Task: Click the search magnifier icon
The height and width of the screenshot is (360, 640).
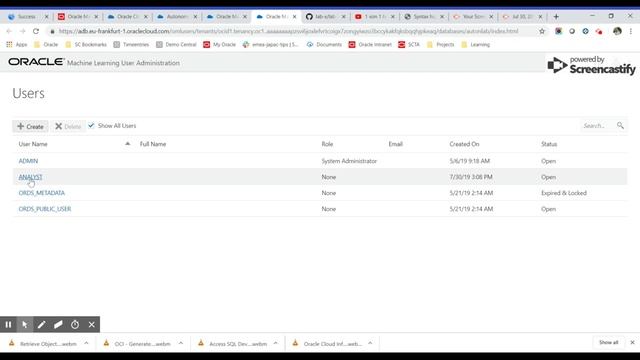Action: pyautogui.click(x=620, y=125)
